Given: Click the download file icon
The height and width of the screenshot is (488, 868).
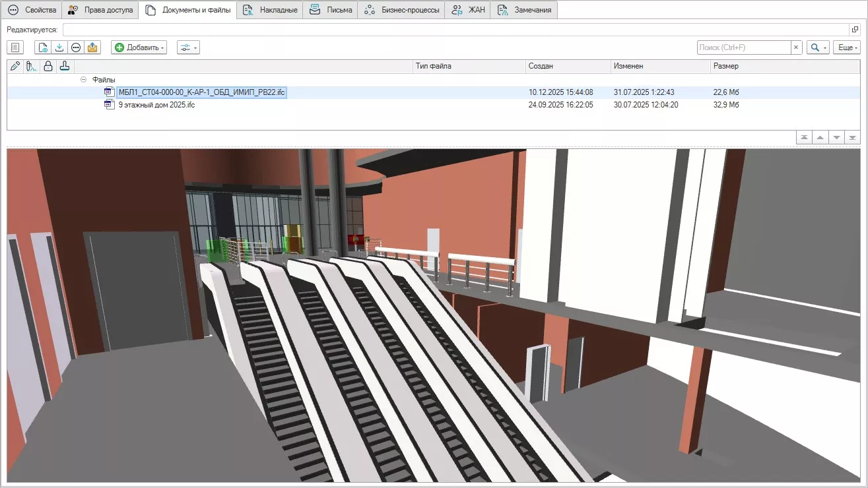Looking at the screenshot, I should point(59,47).
